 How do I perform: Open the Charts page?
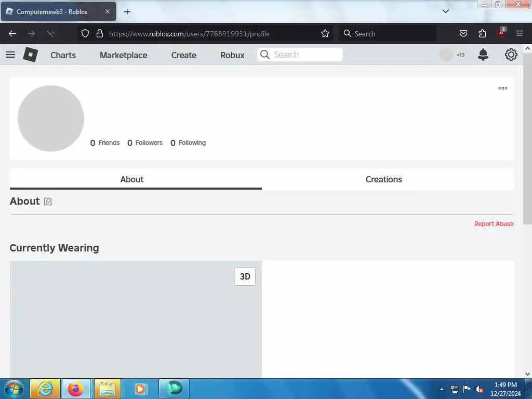pyautogui.click(x=63, y=55)
